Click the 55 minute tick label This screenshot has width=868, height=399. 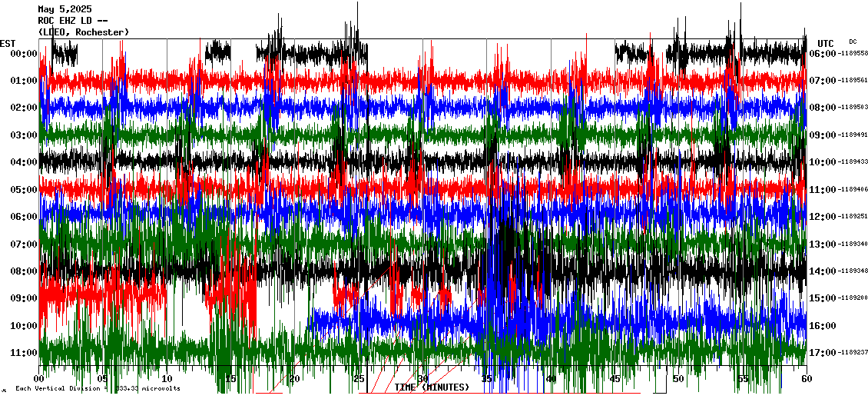(x=742, y=378)
